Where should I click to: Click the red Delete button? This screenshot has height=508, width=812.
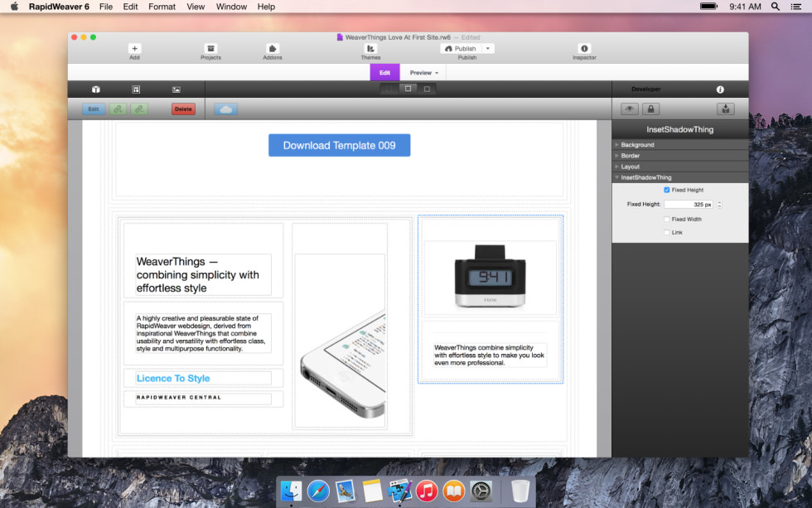click(183, 109)
